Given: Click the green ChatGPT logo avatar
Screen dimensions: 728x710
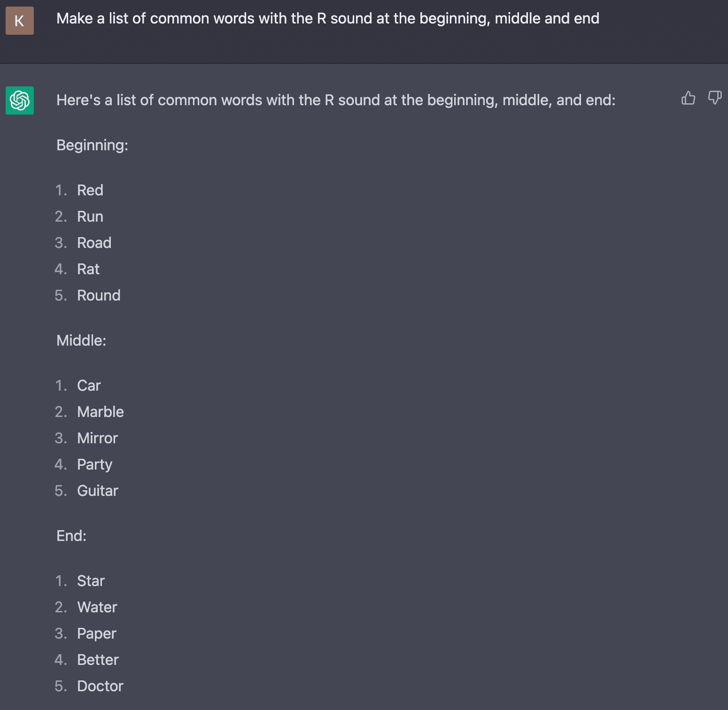Looking at the screenshot, I should (x=20, y=100).
